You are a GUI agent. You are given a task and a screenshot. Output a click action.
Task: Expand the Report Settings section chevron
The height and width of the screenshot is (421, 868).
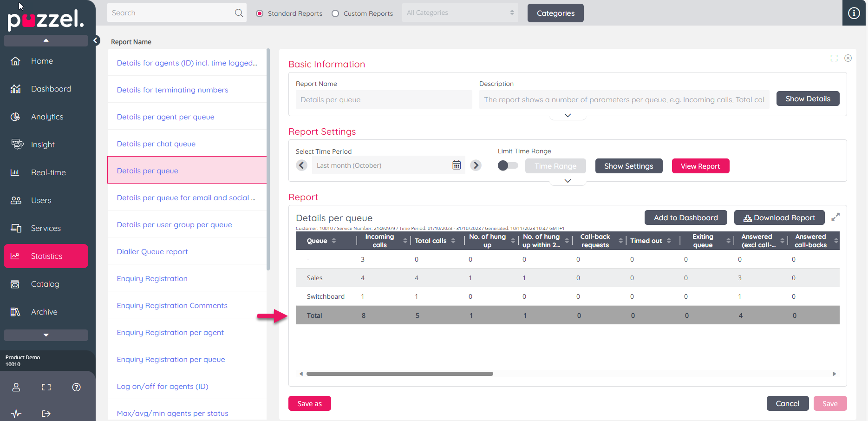tap(568, 181)
